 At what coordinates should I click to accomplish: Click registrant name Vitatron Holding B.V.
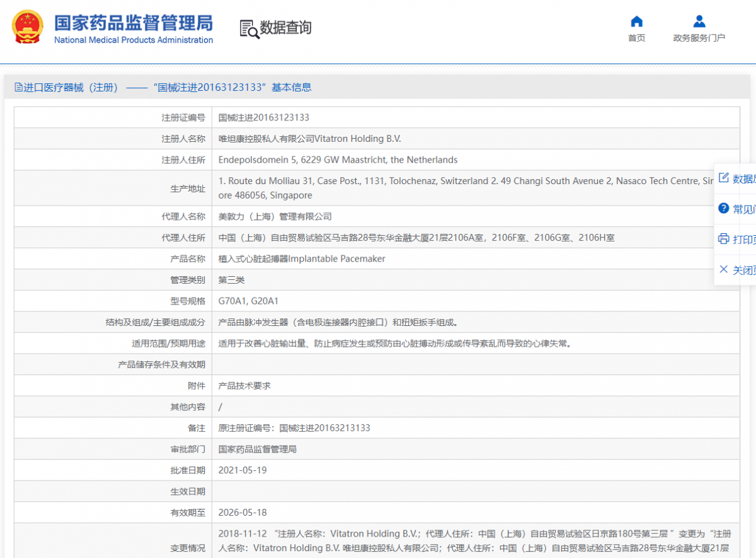click(x=309, y=139)
